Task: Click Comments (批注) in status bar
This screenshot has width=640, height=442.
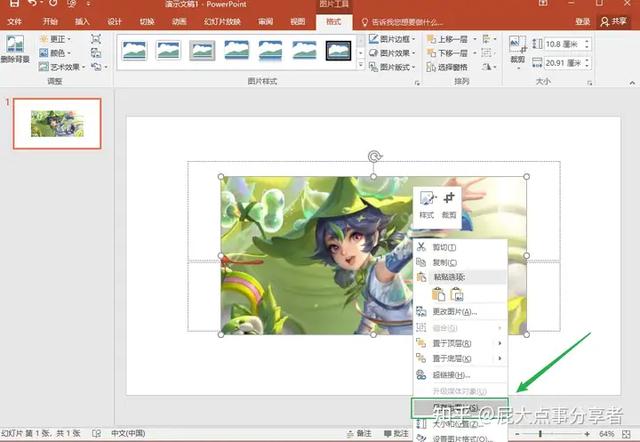Action: pos(396,433)
